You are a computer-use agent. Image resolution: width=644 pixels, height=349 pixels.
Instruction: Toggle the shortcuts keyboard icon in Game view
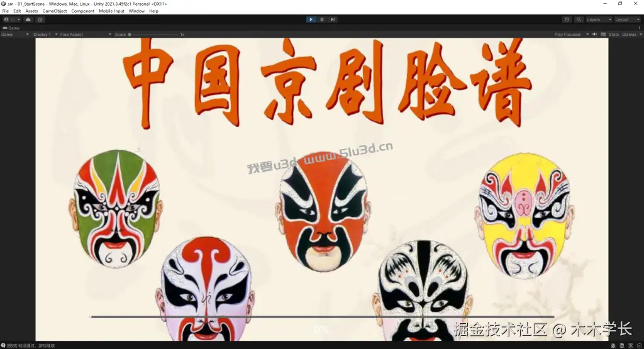pyautogui.click(x=603, y=35)
